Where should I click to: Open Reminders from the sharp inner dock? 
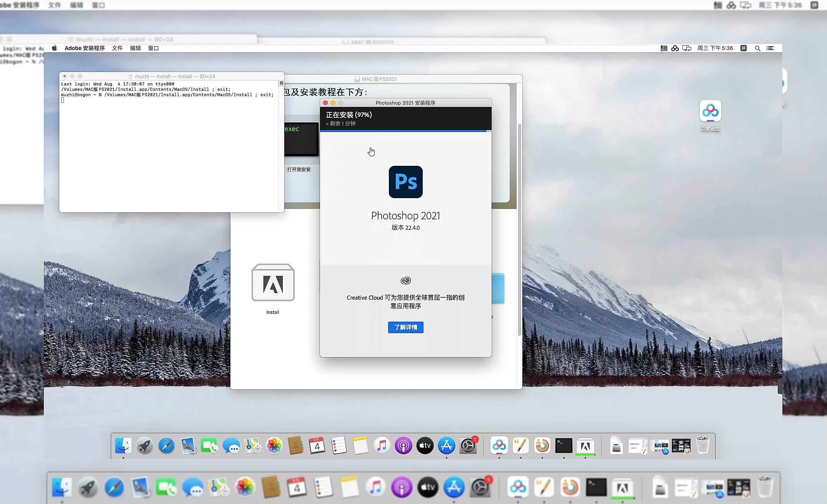339,446
